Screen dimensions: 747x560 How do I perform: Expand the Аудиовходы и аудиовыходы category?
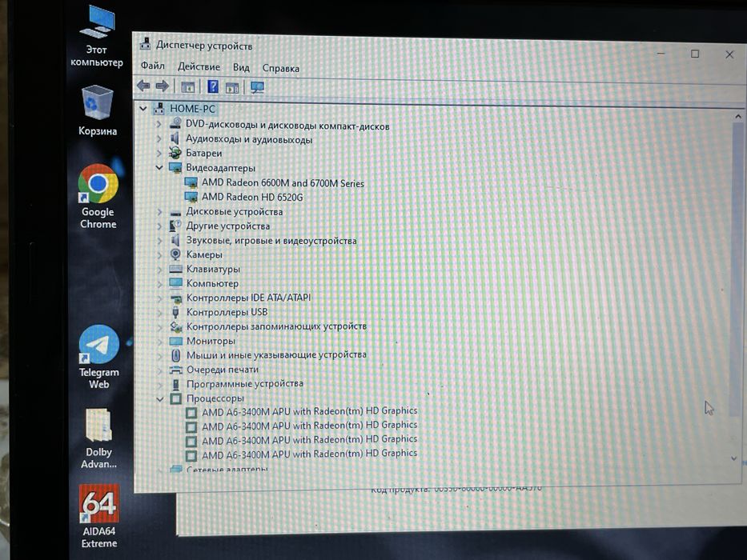[159, 138]
